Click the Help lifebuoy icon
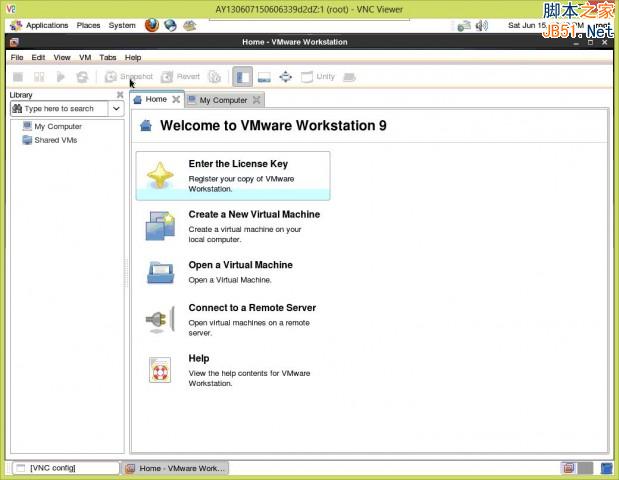 click(160, 370)
